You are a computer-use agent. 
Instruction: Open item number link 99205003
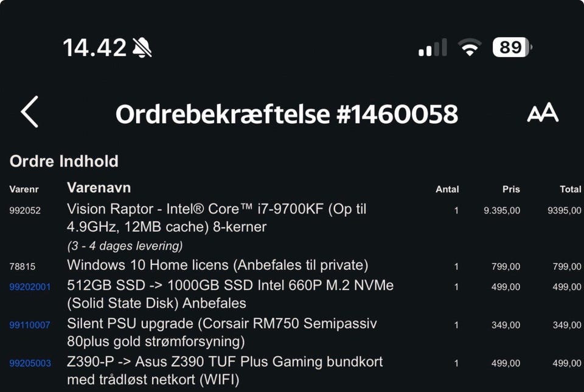click(30, 363)
